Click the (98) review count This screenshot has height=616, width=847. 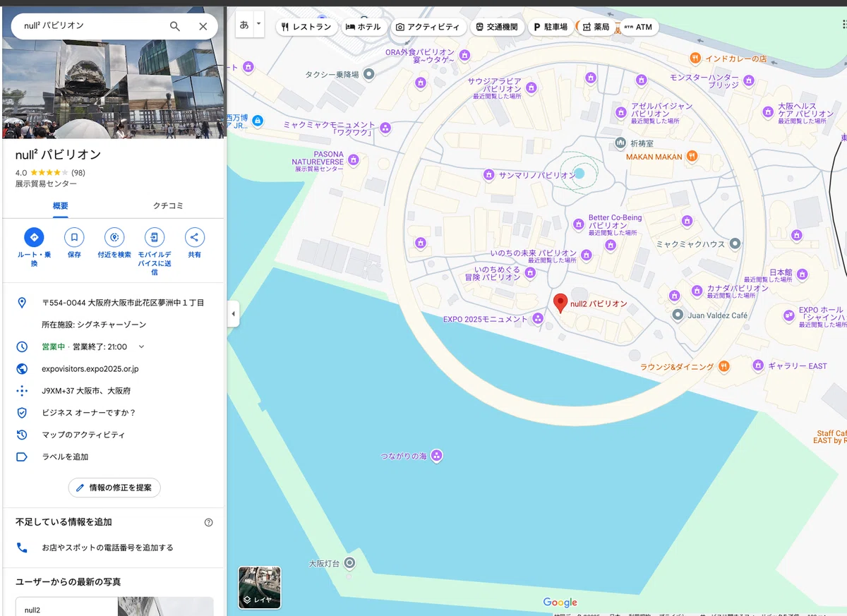78,172
